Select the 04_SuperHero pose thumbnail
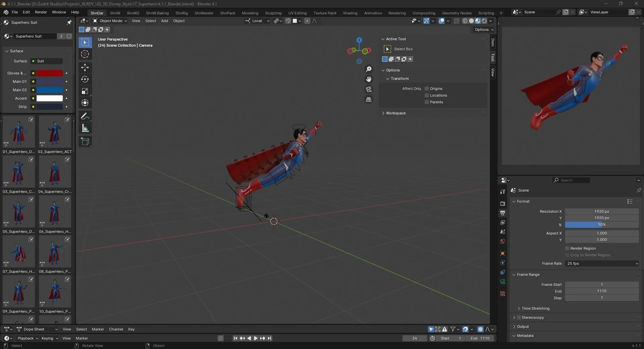The height and width of the screenshot is (349, 644). 55,172
